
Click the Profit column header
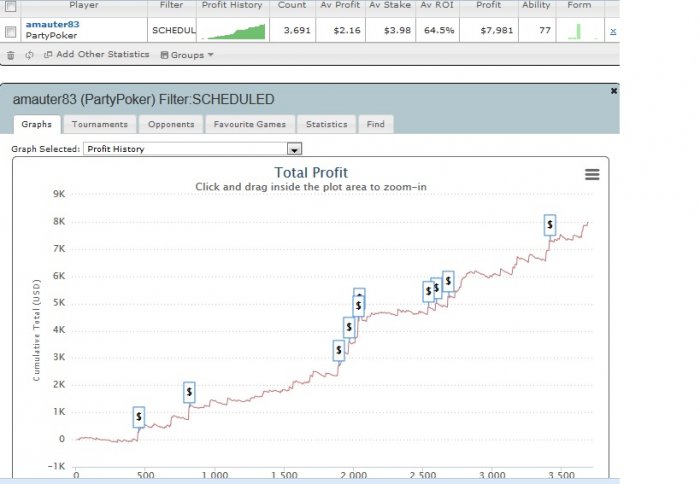tap(488, 5)
